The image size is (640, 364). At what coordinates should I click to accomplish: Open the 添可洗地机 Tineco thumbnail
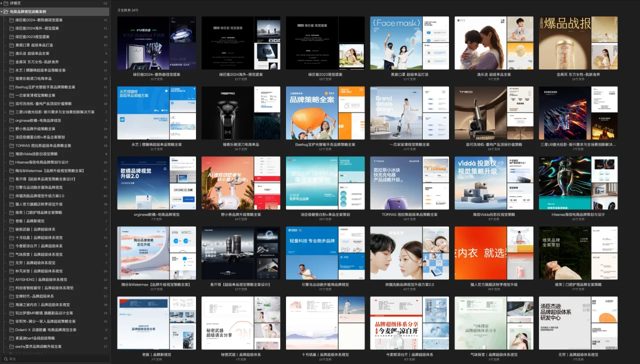pyautogui.click(x=493, y=113)
